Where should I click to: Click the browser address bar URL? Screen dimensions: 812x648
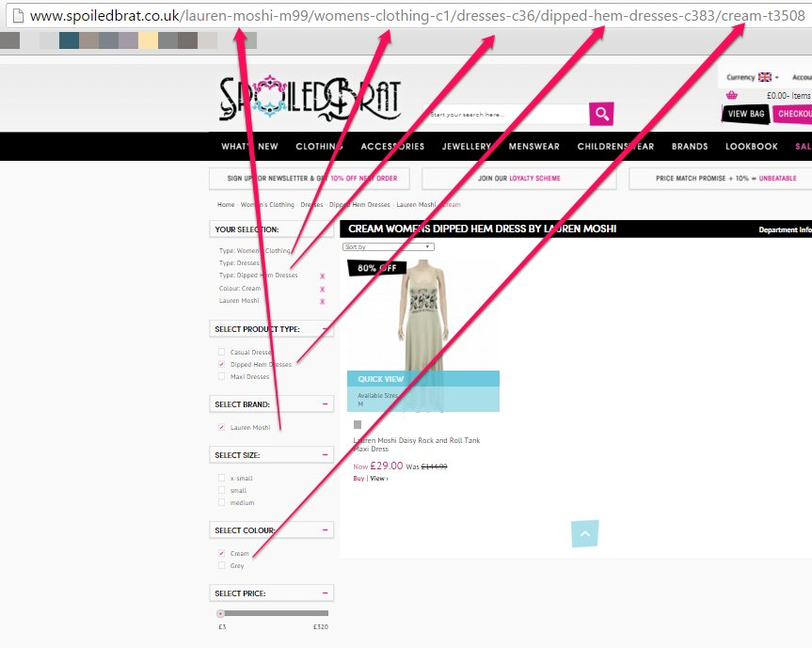pyautogui.click(x=418, y=16)
